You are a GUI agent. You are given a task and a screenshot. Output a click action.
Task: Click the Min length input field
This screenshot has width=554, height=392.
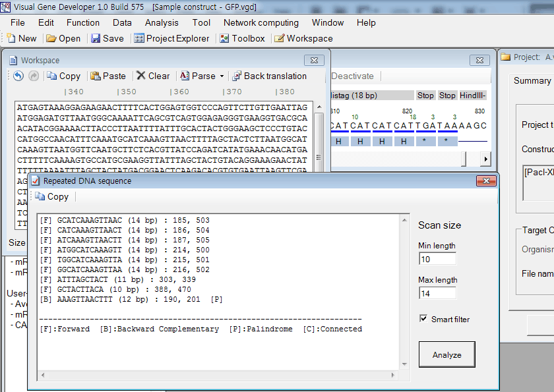[437, 259]
